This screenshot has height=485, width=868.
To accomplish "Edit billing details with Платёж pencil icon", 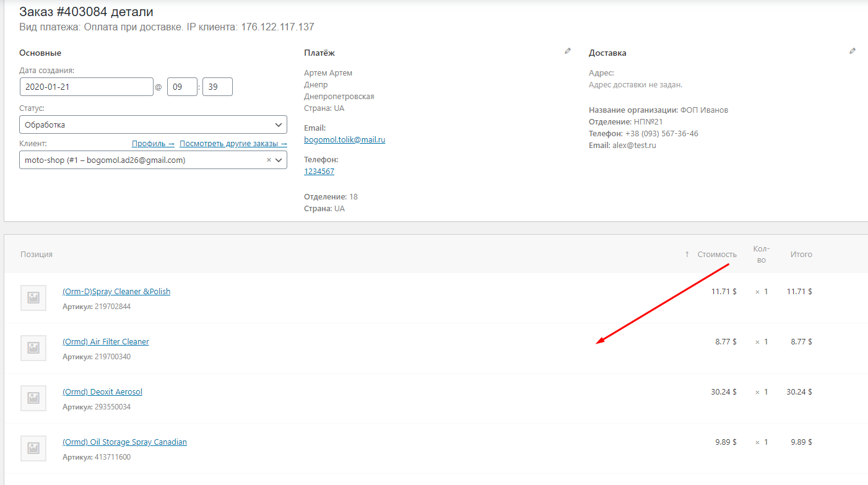I will coord(568,51).
